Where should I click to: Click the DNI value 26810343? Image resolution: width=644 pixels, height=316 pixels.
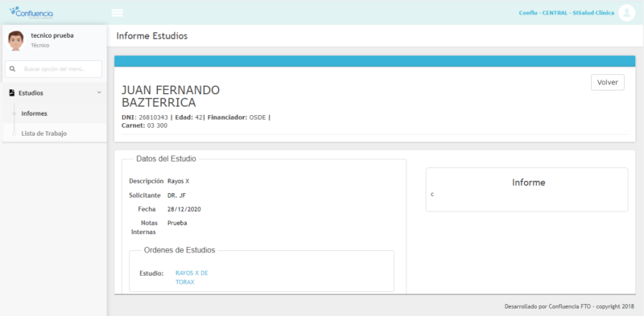154,117
